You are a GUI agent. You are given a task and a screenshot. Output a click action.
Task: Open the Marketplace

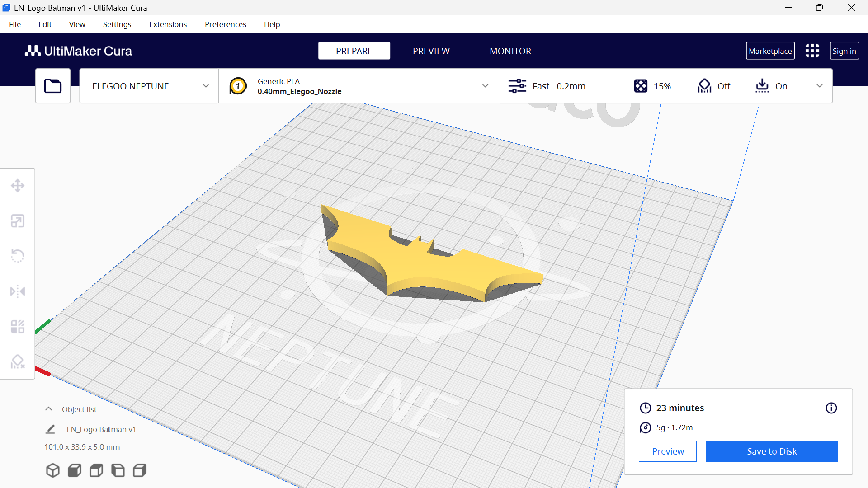click(x=770, y=51)
